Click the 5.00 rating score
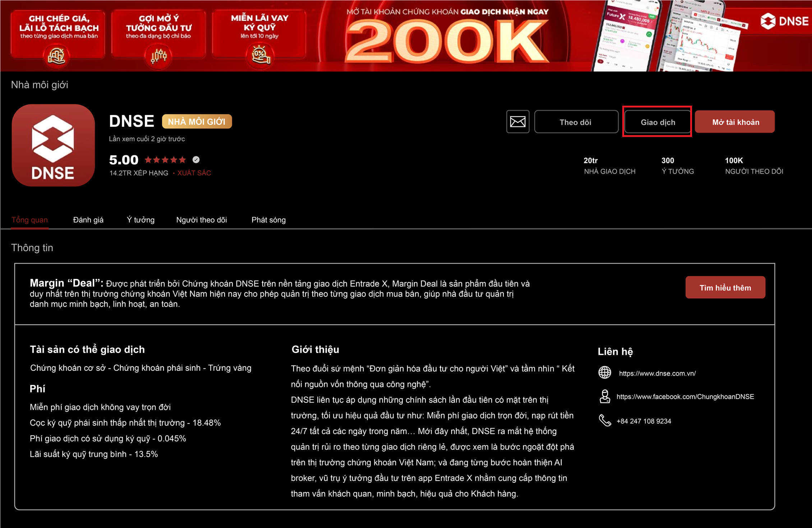This screenshot has width=812, height=528. 124,160
